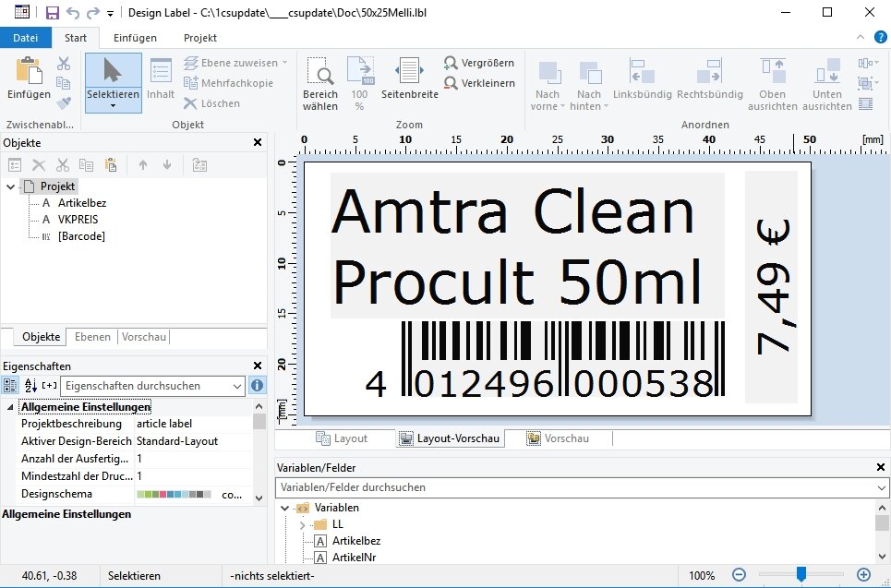Open the Datei menu
This screenshot has width=891, height=588.
(x=25, y=38)
